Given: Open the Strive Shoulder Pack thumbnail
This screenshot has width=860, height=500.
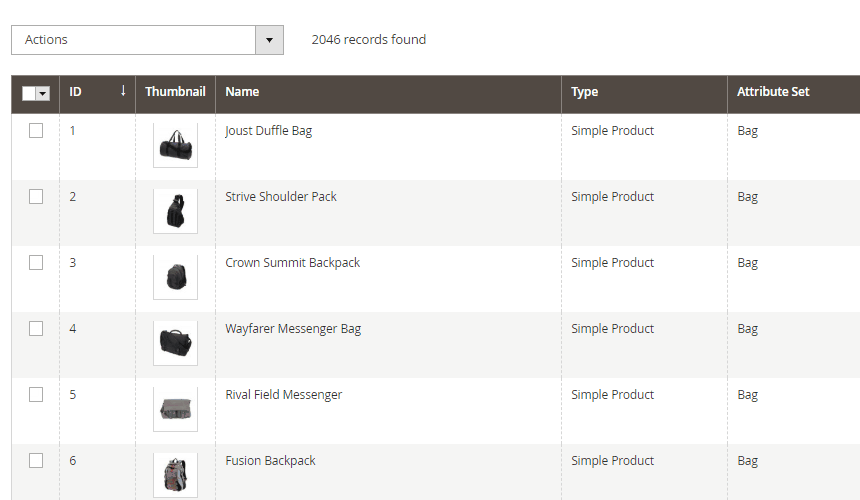Looking at the screenshot, I should 176,211.
